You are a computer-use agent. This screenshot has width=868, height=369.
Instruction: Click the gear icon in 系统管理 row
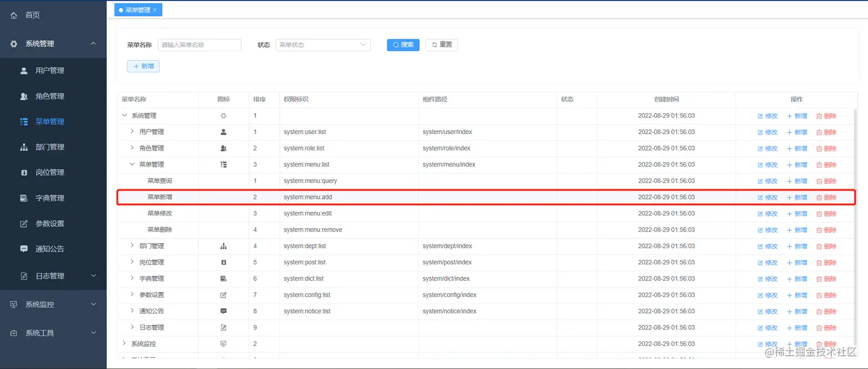click(223, 116)
